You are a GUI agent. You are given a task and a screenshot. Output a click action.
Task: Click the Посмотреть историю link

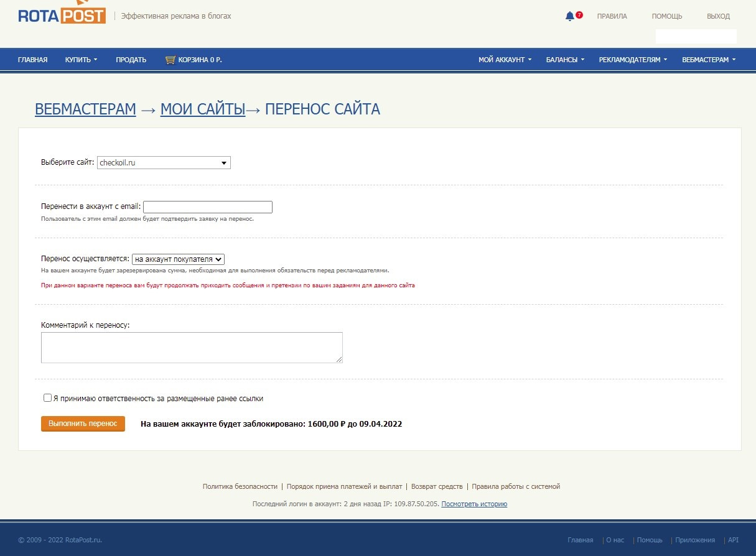pyautogui.click(x=474, y=504)
